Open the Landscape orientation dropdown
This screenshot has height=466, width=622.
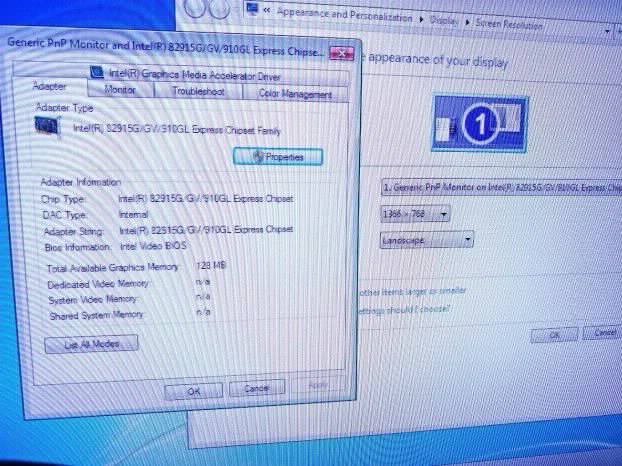coord(426,240)
